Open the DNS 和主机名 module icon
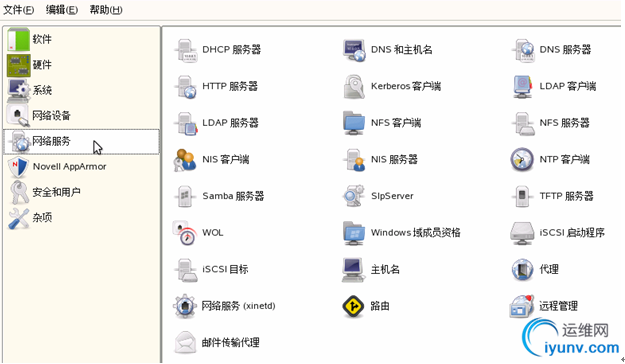The width and height of the screenshot is (625, 364). [x=354, y=50]
